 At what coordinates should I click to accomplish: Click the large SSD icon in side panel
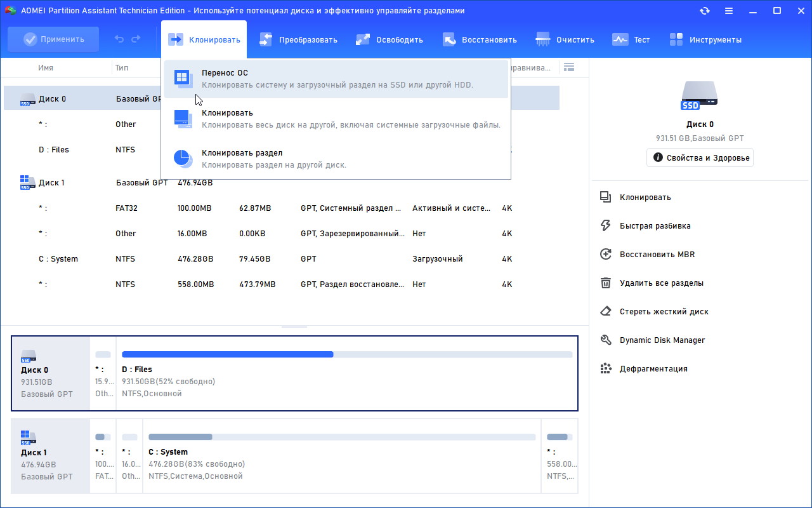[700, 97]
